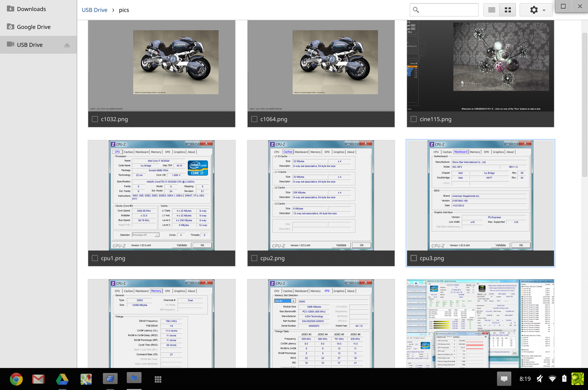Open the user avatar menu

tap(578, 379)
